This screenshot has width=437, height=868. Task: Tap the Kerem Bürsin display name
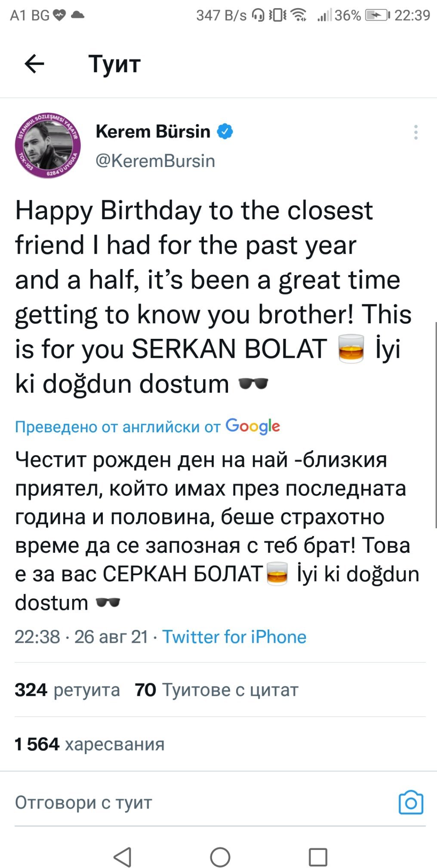click(x=153, y=131)
